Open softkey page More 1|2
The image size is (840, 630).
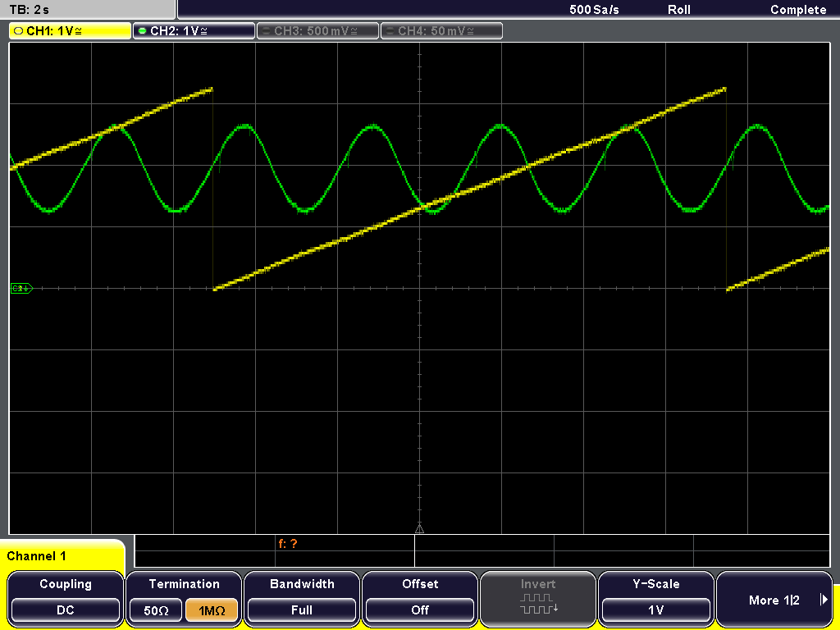tap(774, 600)
